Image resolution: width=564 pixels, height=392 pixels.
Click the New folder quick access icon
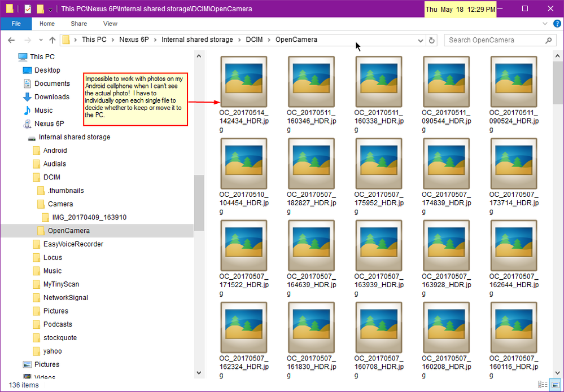(40, 8)
